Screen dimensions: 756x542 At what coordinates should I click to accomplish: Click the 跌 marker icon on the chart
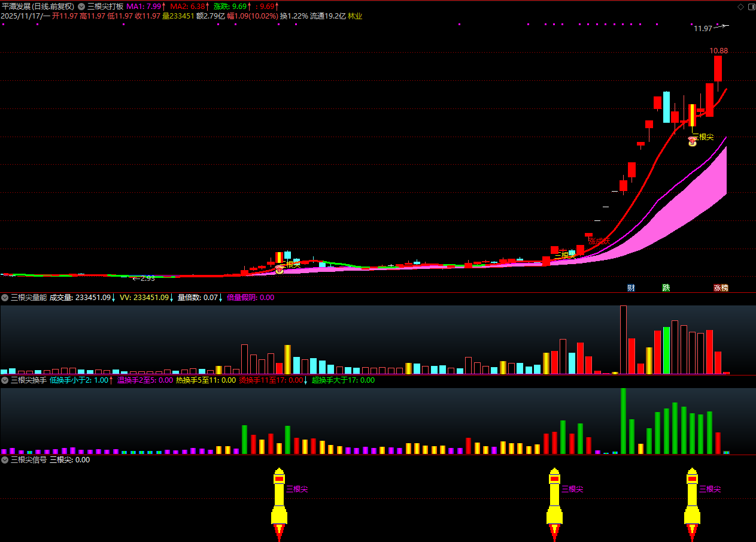pos(666,287)
